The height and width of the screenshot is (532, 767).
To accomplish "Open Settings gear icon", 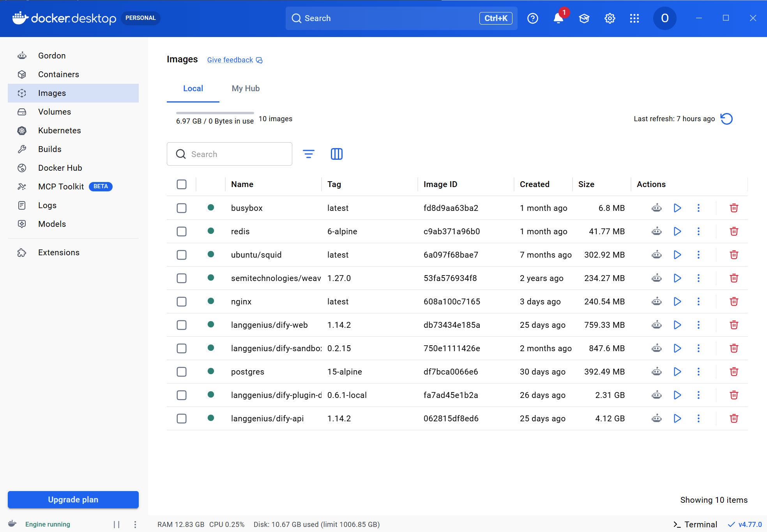I will [x=610, y=18].
